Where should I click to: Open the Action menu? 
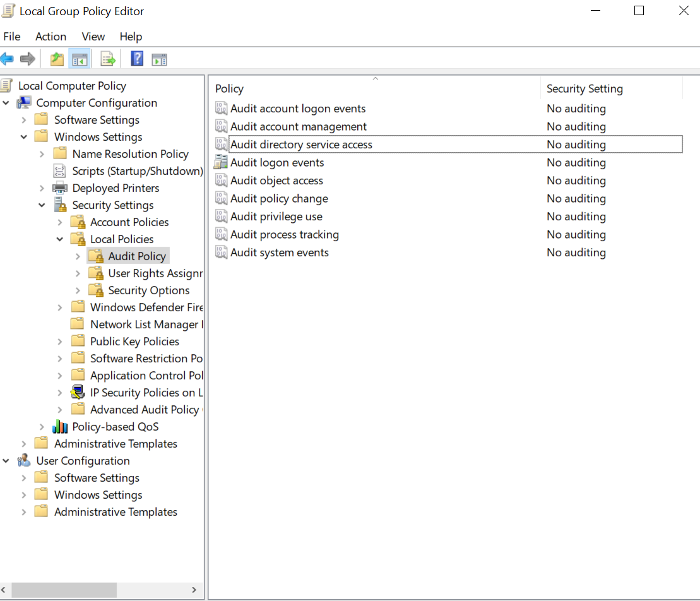click(50, 36)
